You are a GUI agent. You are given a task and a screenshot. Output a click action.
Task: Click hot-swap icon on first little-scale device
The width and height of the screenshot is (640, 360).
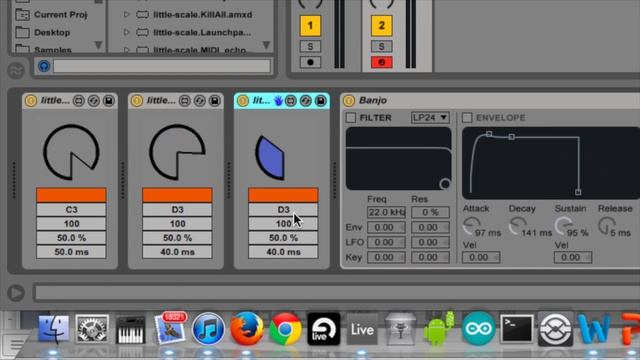click(x=93, y=100)
